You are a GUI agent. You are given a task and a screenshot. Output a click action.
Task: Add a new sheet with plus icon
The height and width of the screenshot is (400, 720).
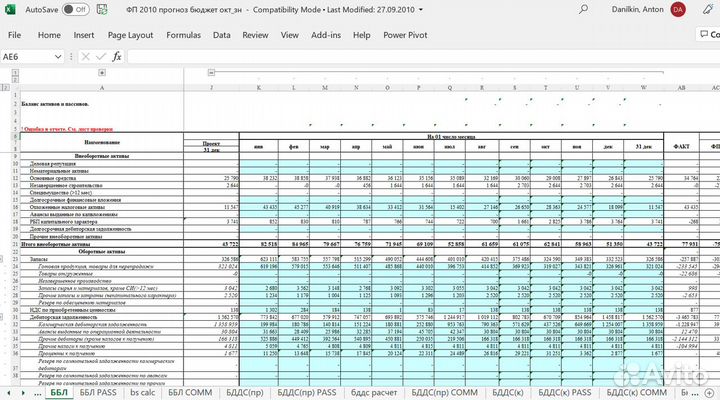point(710,393)
